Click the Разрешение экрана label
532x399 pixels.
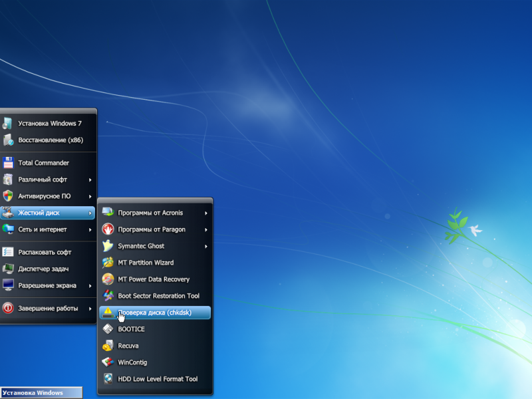[x=47, y=285]
